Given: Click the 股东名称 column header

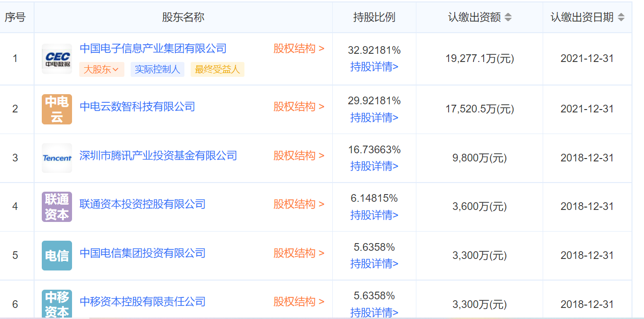Looking at the screenshot, I should (183, 17).
